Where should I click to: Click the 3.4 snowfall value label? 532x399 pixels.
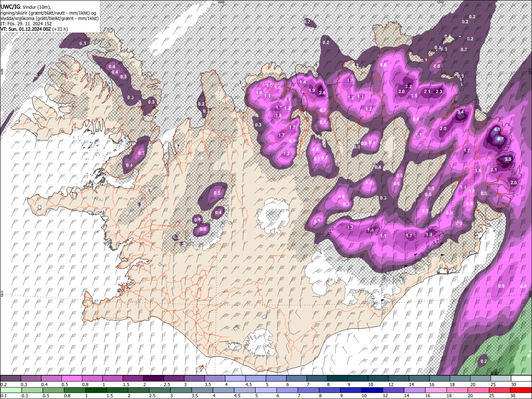point(461,112)
